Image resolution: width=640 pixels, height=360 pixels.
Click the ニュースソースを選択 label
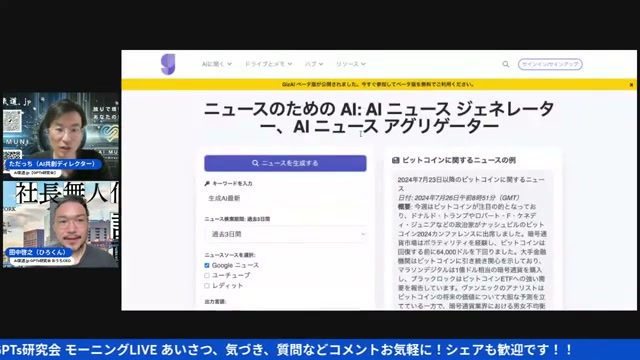[x=230, y=255]
